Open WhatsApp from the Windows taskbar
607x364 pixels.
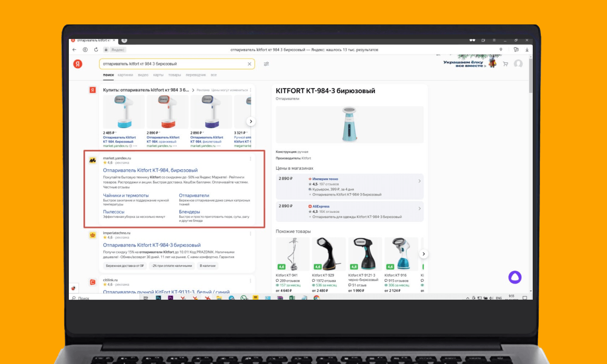tap(244, 298)
